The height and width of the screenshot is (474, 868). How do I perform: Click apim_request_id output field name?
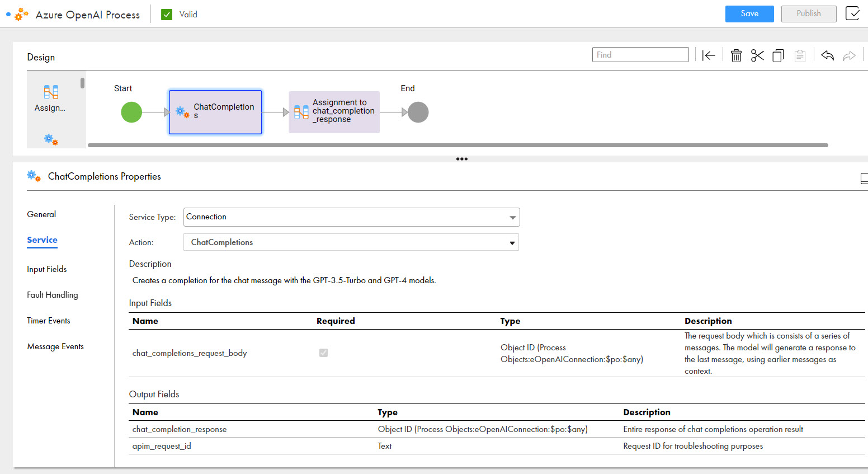[162, 446]
